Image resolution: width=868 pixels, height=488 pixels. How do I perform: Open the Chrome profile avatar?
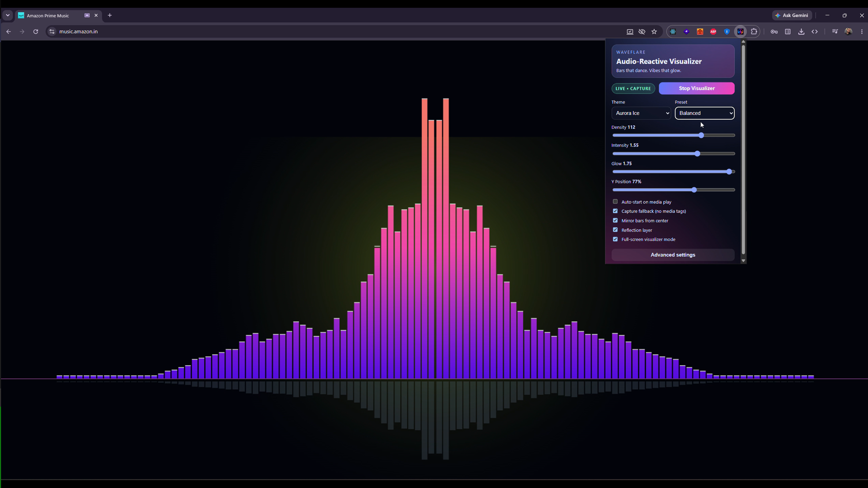[x=848, y=32]
